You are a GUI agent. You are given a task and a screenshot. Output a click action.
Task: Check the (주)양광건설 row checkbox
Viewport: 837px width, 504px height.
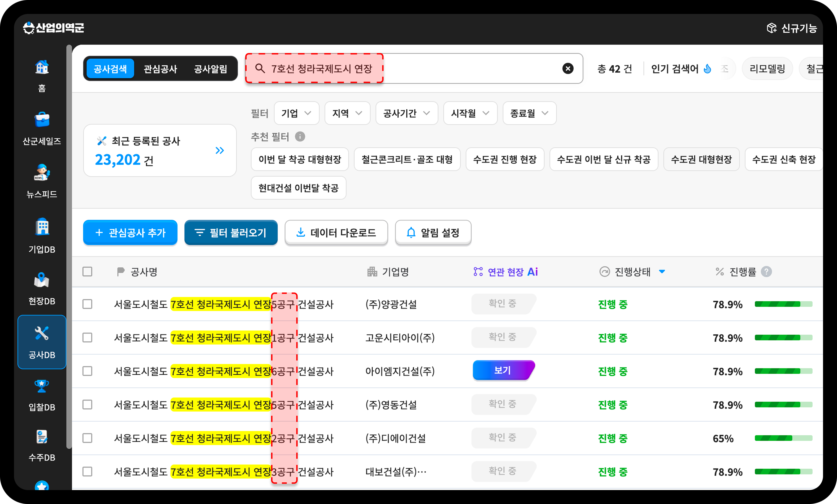point(87,304)
